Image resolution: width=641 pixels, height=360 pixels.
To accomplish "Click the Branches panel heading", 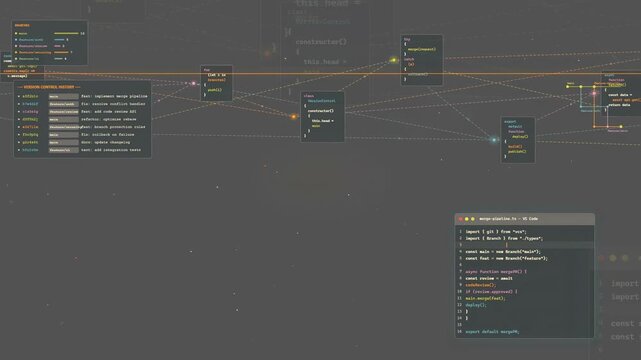I will click(22, 25).
